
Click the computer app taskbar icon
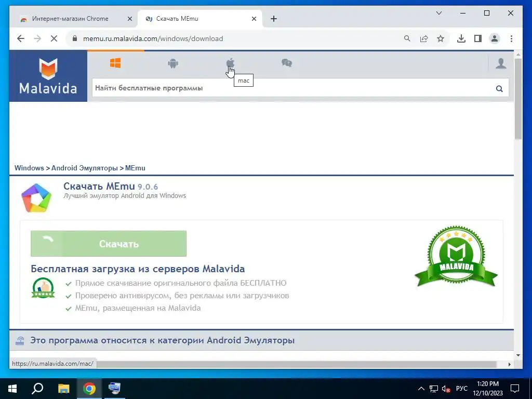[x=114, y=389]
